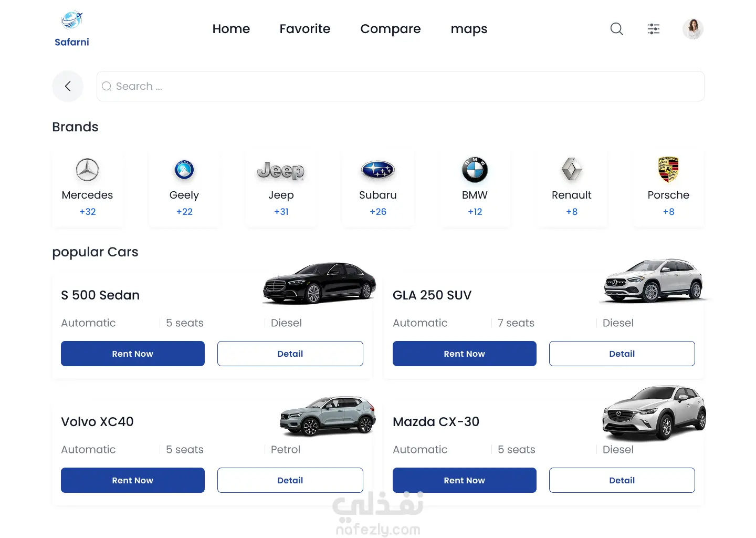Click the Brands section heading
This screenshot has width=756, height=538.
click(75, 127)
